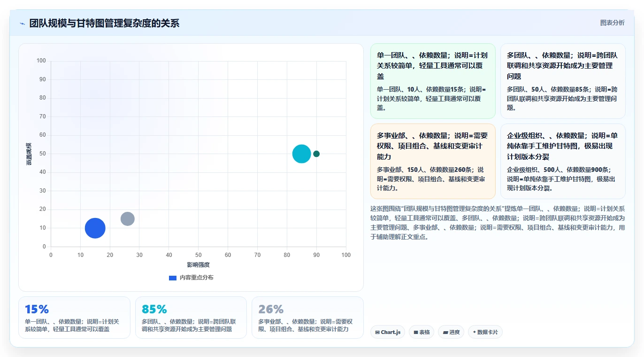
Task: Click the large cyan bubble on chart
Action: tap(302, 154)
